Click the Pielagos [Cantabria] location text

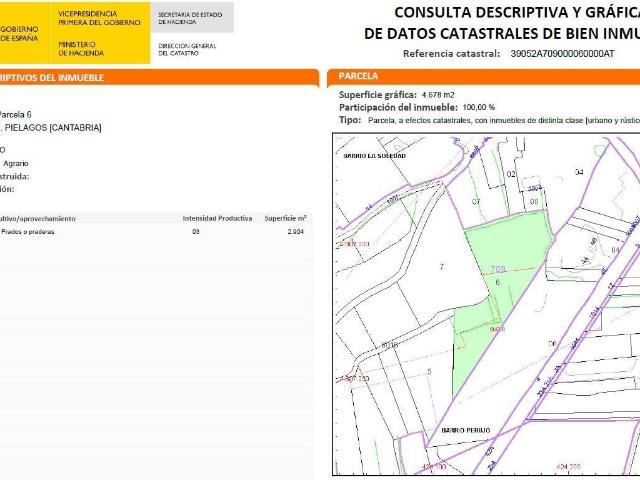[53, 128]
